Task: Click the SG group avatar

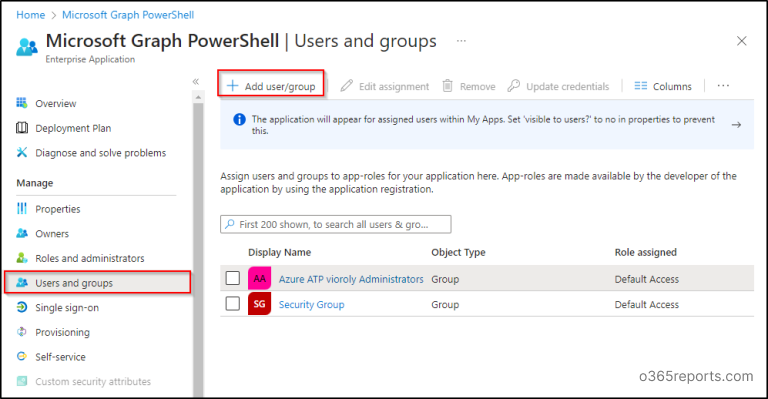Action: pos(260,304)
